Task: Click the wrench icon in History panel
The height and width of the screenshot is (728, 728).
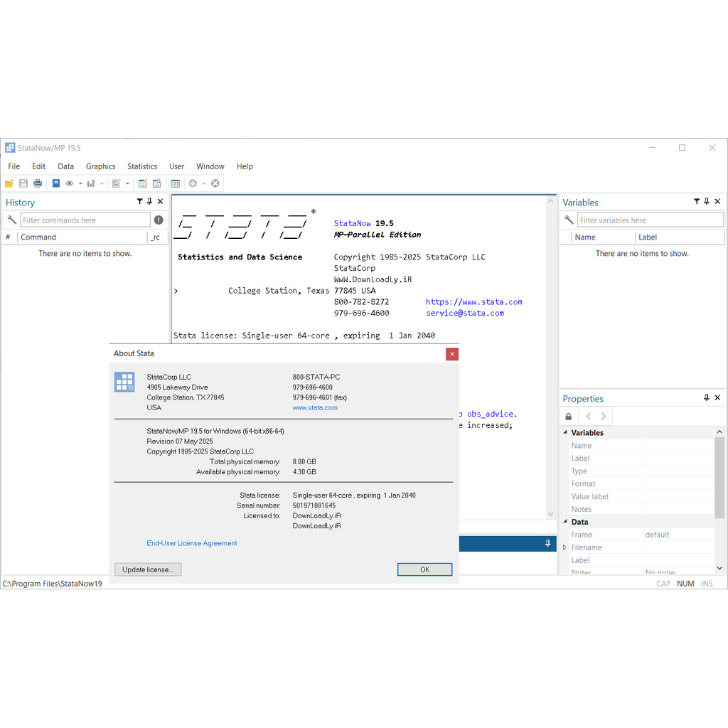Action: (x=11, y=220)
